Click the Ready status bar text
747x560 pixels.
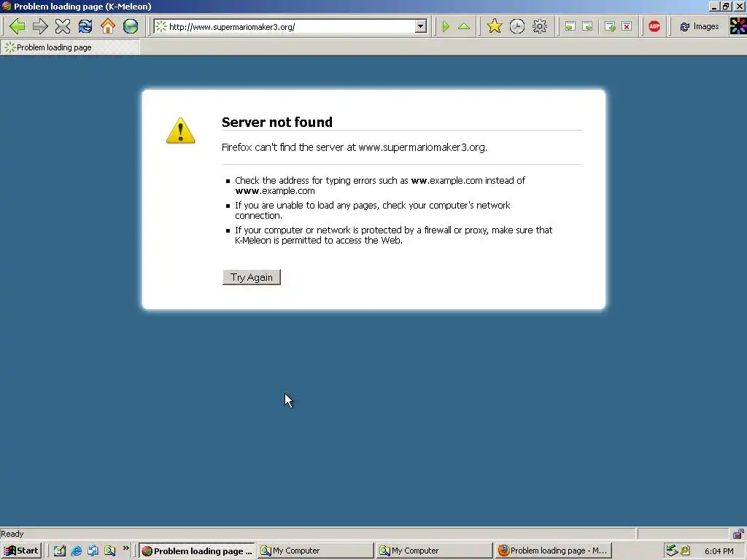[12, 534]
